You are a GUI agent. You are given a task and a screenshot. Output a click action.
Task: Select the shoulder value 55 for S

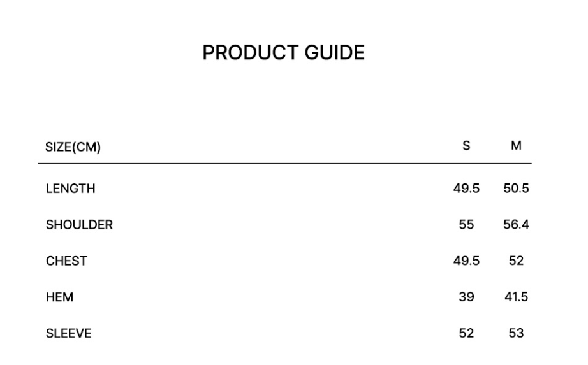pos(466,225)
